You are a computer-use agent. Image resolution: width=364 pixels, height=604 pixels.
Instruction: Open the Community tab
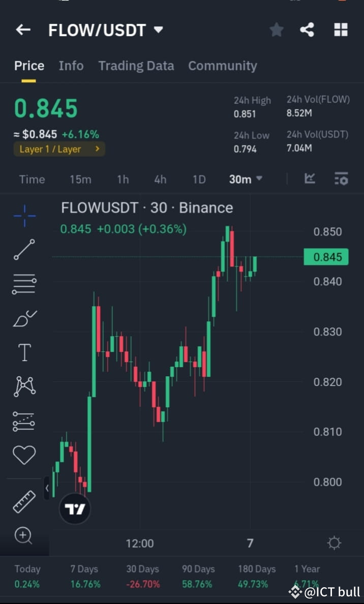[x=222, y=66]
